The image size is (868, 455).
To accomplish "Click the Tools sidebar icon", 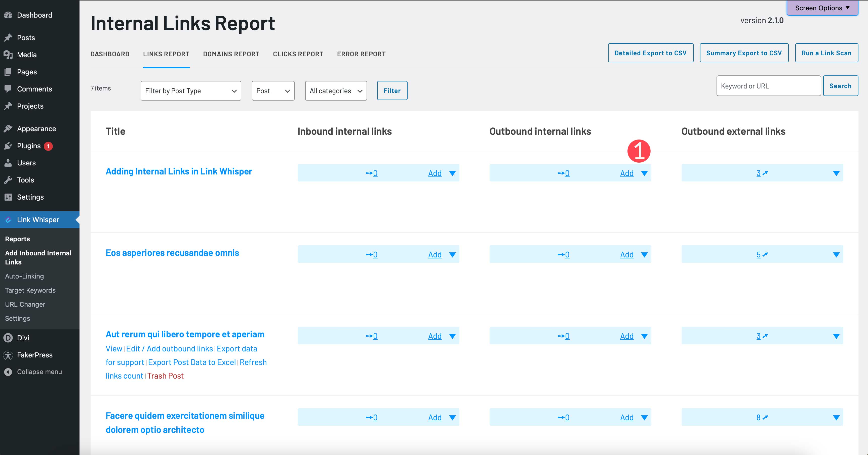I will pyautogui.click(x=8, y=179).
